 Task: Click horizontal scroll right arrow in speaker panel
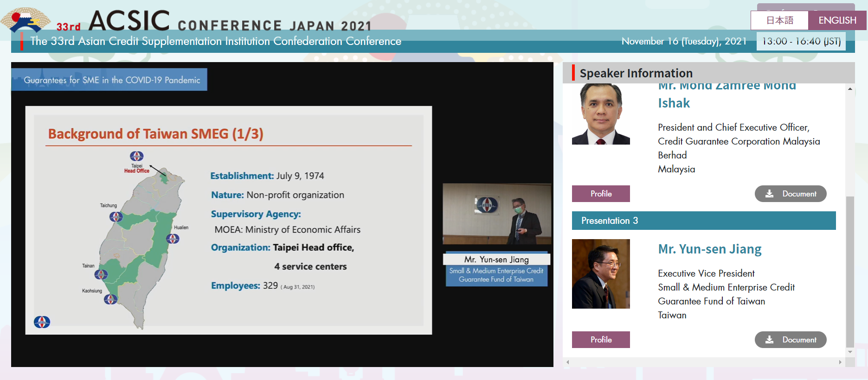coord(840,362)
